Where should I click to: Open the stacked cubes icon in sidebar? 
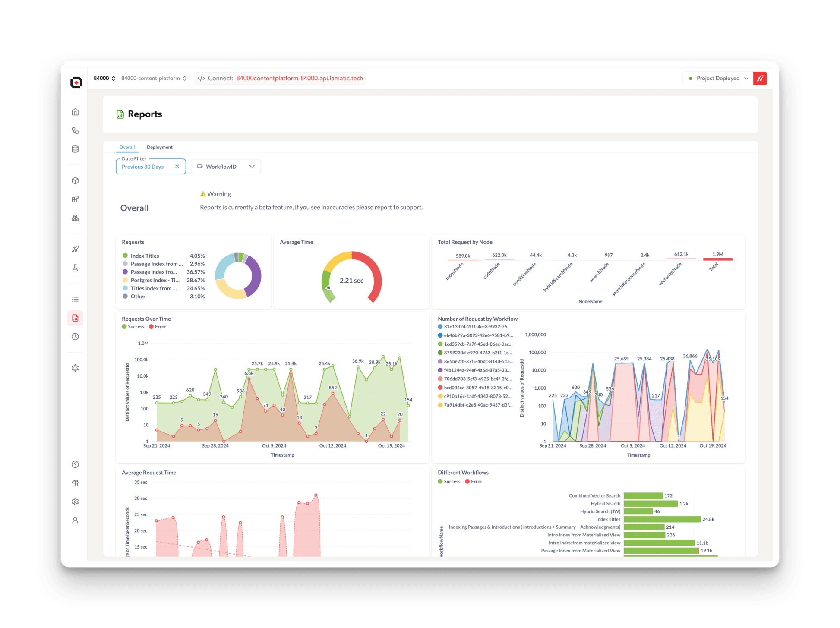tap(75, 218)
